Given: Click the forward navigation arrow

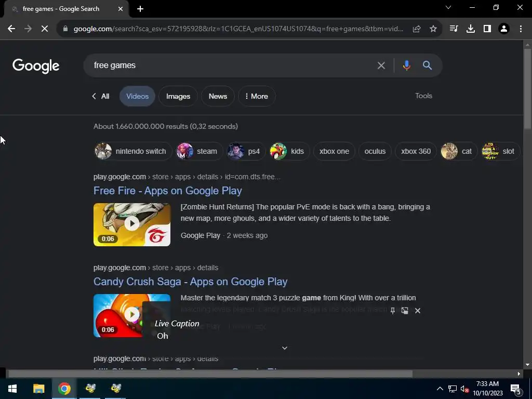Looking at the screenshot, I should click(28, 29).
